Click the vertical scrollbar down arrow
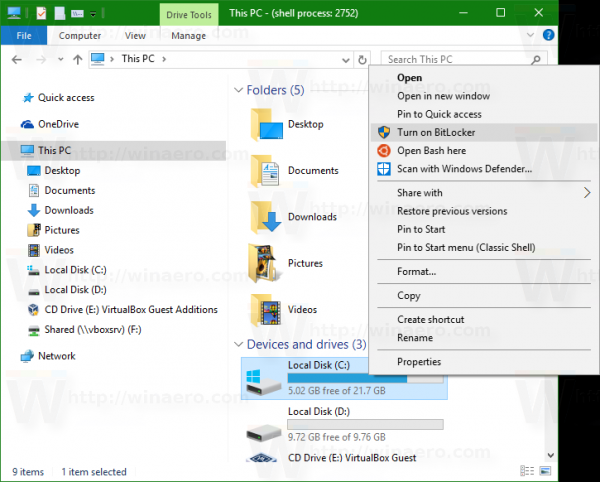This screenshot has height=482, width=600. [550, 455]
